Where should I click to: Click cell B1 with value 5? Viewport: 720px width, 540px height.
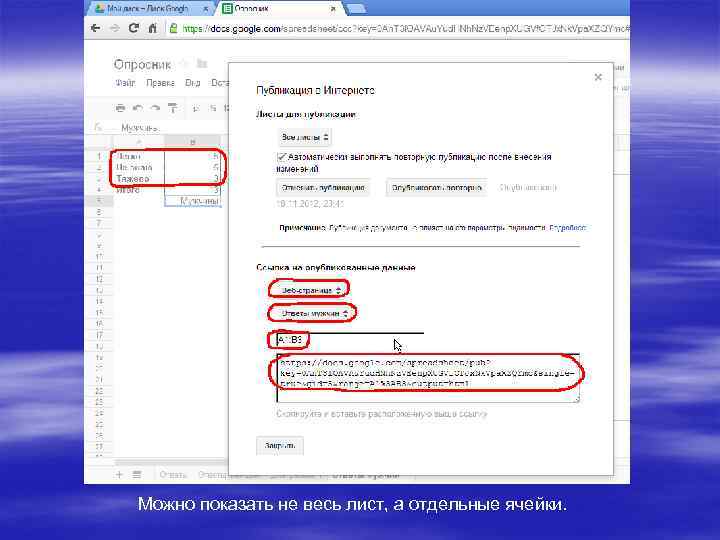pyautogui.click(x=193, y=156)
